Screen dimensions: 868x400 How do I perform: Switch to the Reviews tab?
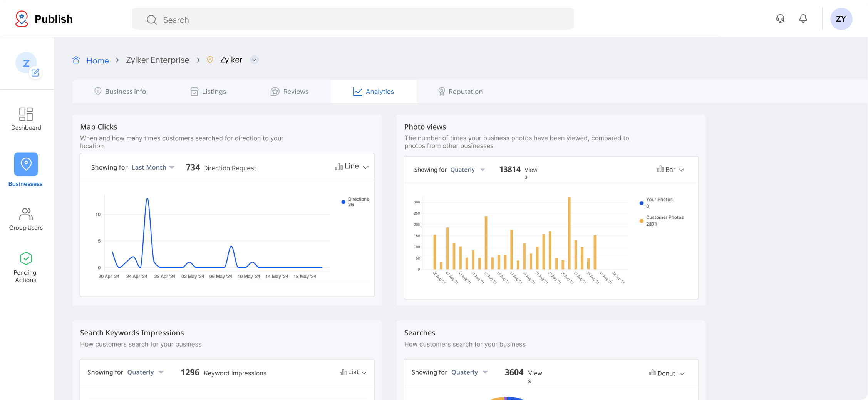pos(290,92)
